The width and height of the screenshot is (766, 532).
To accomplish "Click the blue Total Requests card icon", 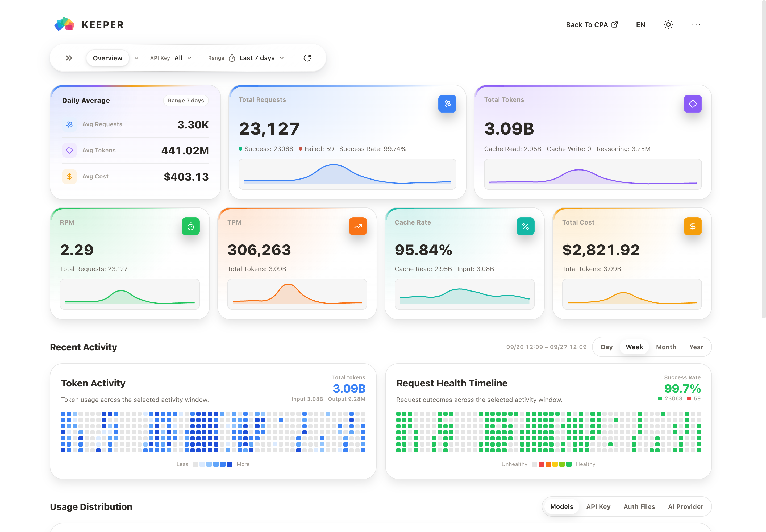I will tap(447, 104).
